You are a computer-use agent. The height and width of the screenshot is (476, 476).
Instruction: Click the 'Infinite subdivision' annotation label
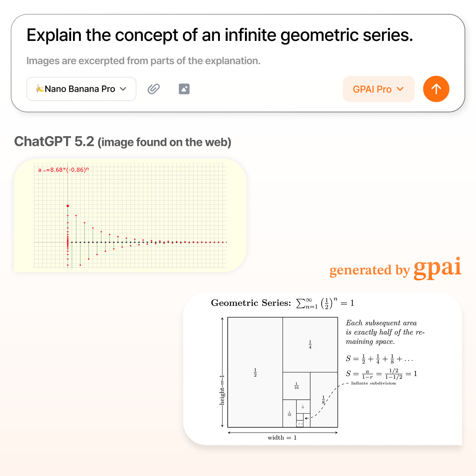[373, 383]
